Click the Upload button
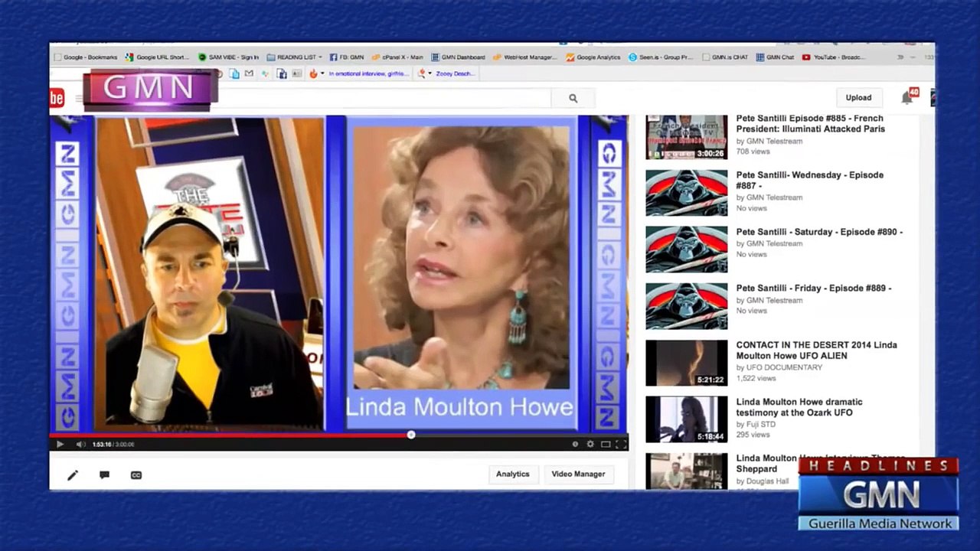Image resolution: width=980 pixels, height=551 pixels. (858, 98)
